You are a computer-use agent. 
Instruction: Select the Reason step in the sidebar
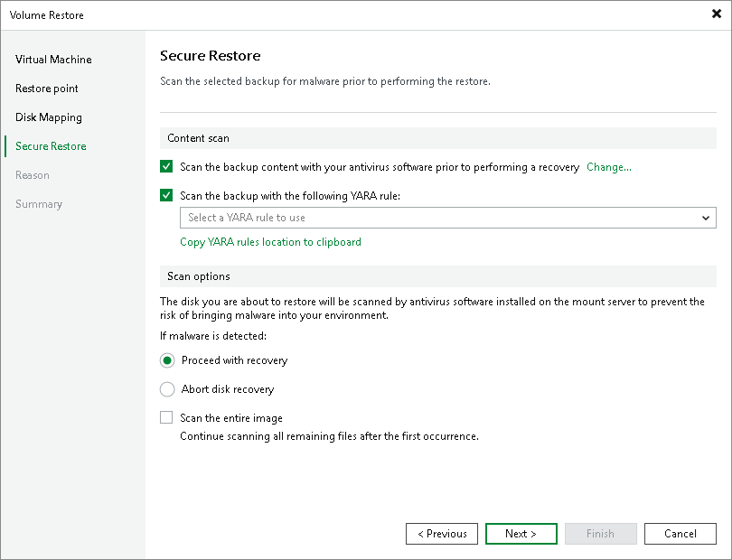[x=33, y=175]
